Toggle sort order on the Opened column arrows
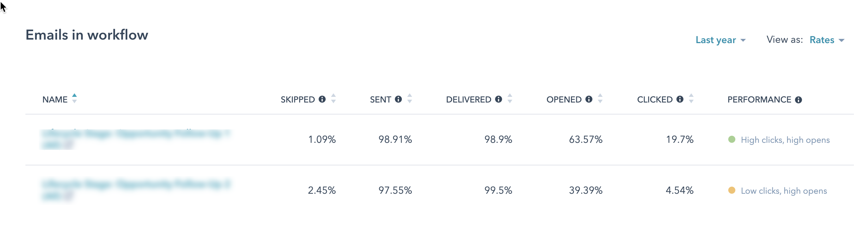Viewport: 868px width, 234px height. 600,99
